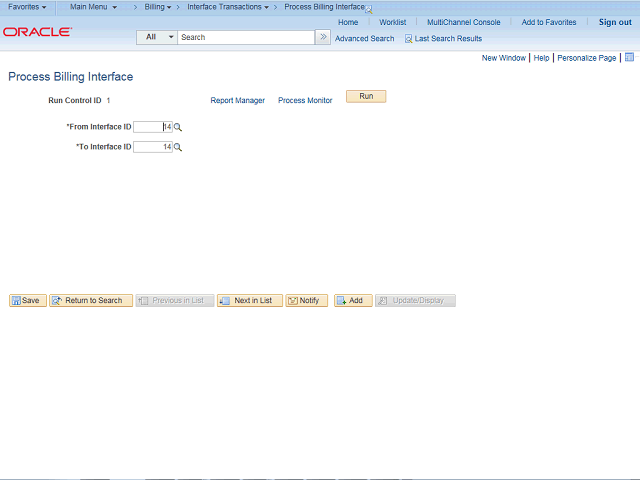
Task: Open the To Interface ID lookup magnifier
Action: pyautogui.click(x=178, y=147)
